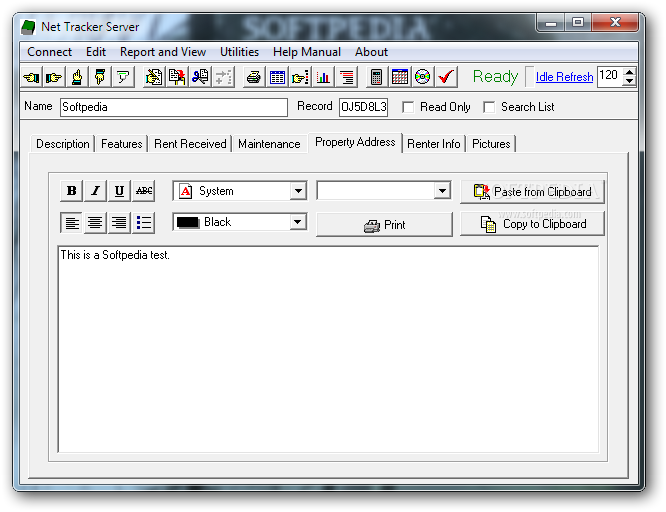666x512 pixels.
Task: Open the calculator icon
Action: 376,77
